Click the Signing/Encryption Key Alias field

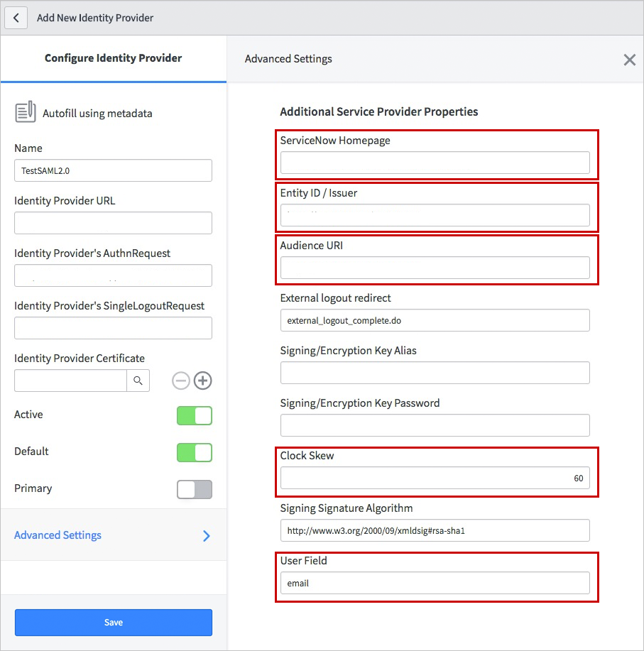coord(435,373)
